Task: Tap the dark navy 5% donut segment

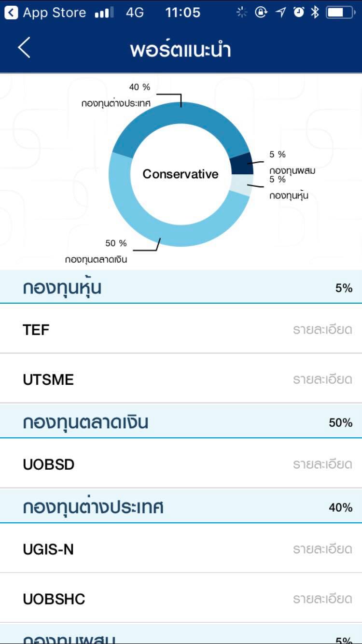Action: point(241,164)
